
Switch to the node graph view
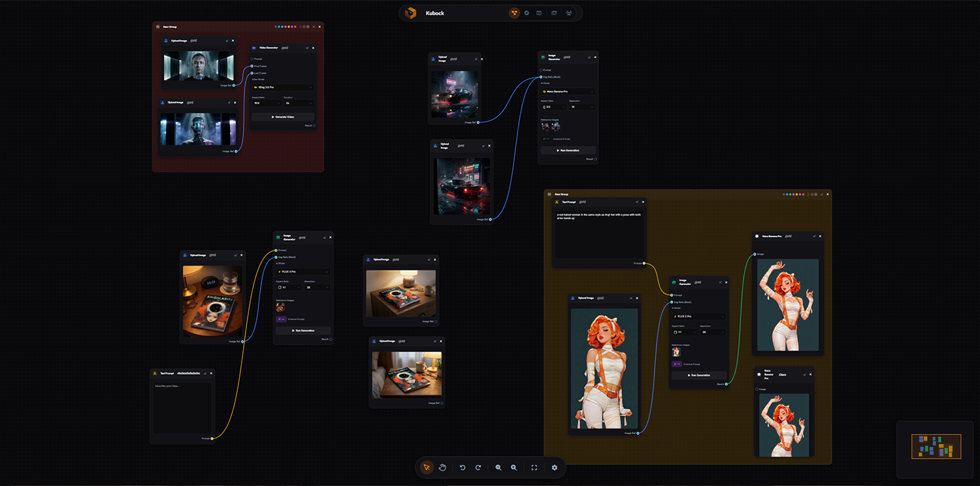(515, 12)
